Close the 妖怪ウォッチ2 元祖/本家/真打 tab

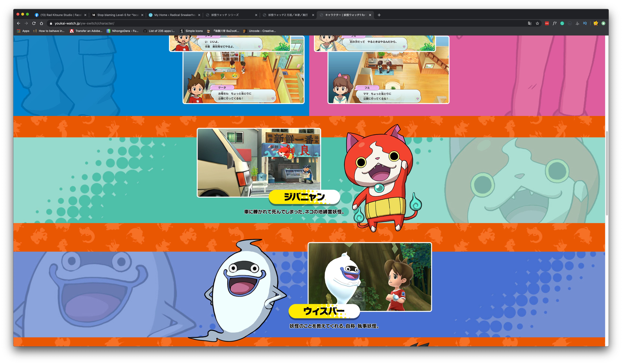point(313,15)
